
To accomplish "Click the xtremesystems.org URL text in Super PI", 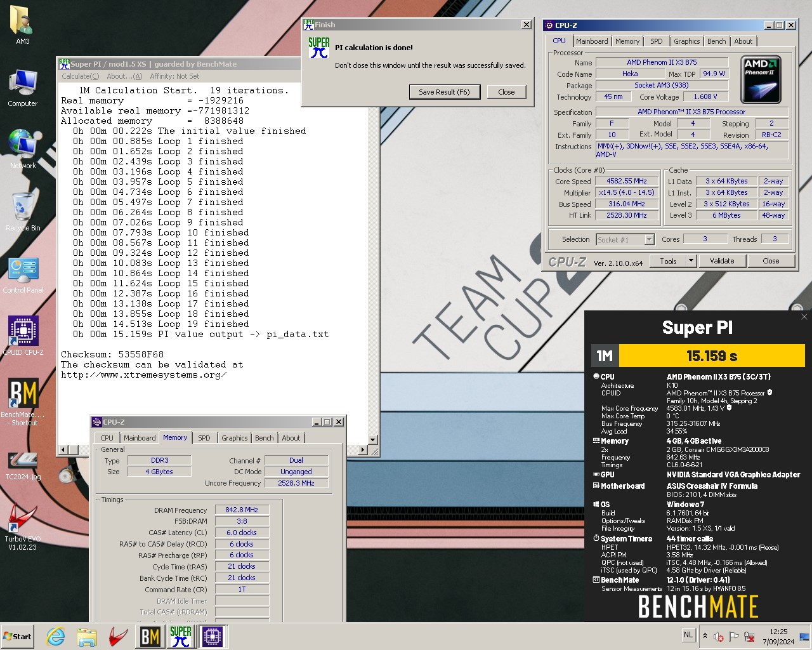I will coord(144,375).
